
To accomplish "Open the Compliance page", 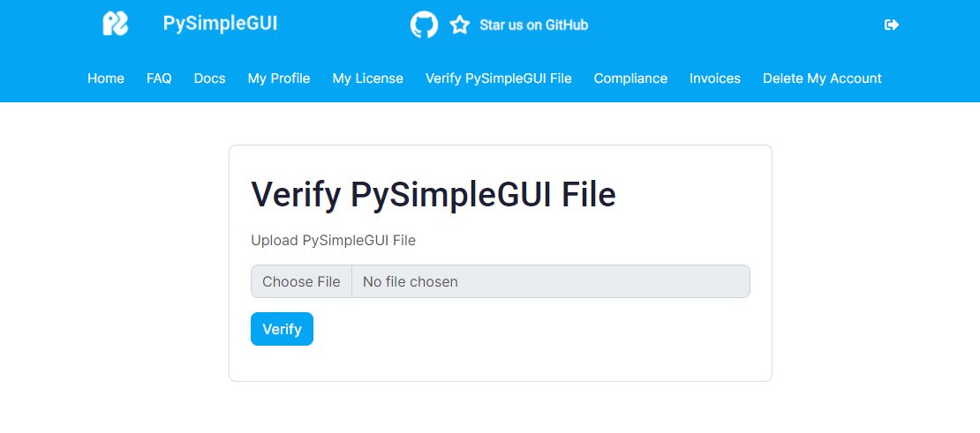I will pyautogui.click(x=630, y=78).
